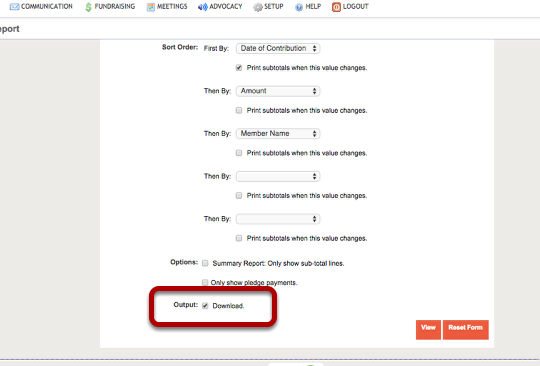Click the Setup gear icon

coord(258,7)
